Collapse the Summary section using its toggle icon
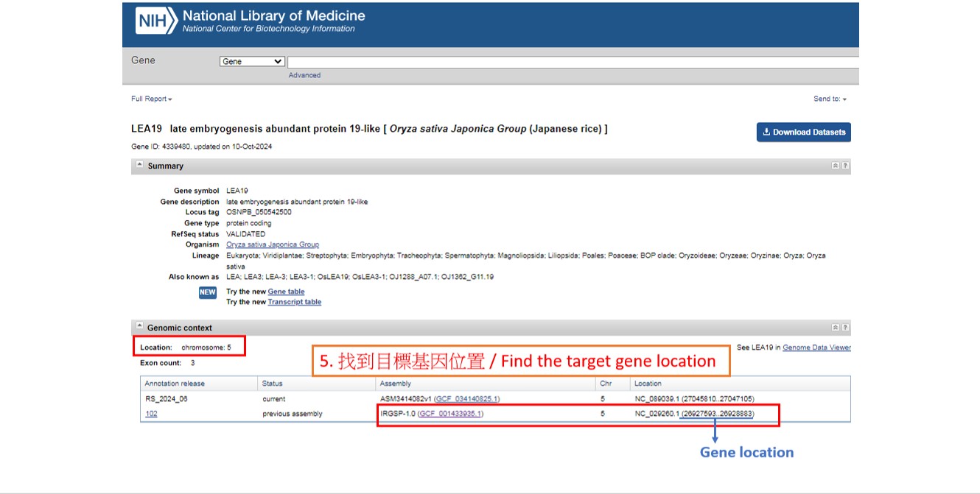The width and height of the screenshot is (980, 494). click(139, 166)
